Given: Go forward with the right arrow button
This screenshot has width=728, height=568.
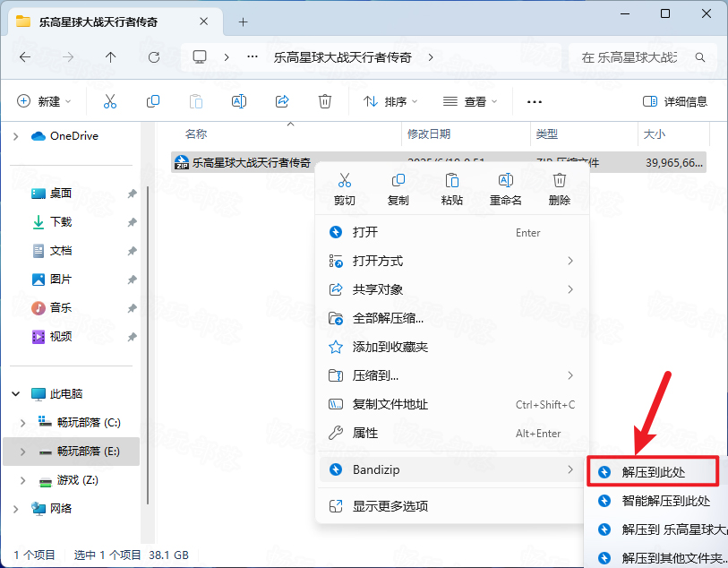Looking at the screenshot, I should (x=68, y=57).
